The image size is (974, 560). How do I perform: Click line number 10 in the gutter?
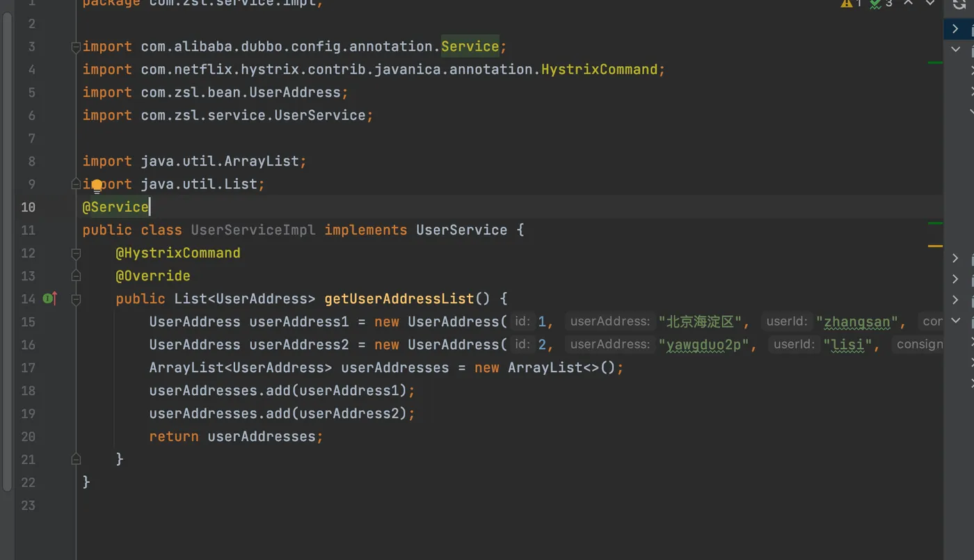pyautogui.click(x=28, y=207)
